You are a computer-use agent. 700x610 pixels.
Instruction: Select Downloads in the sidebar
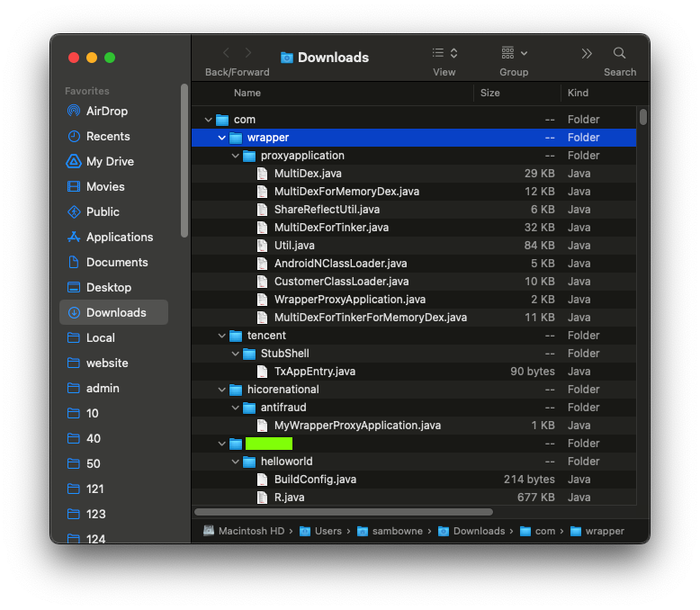(114, 312)
